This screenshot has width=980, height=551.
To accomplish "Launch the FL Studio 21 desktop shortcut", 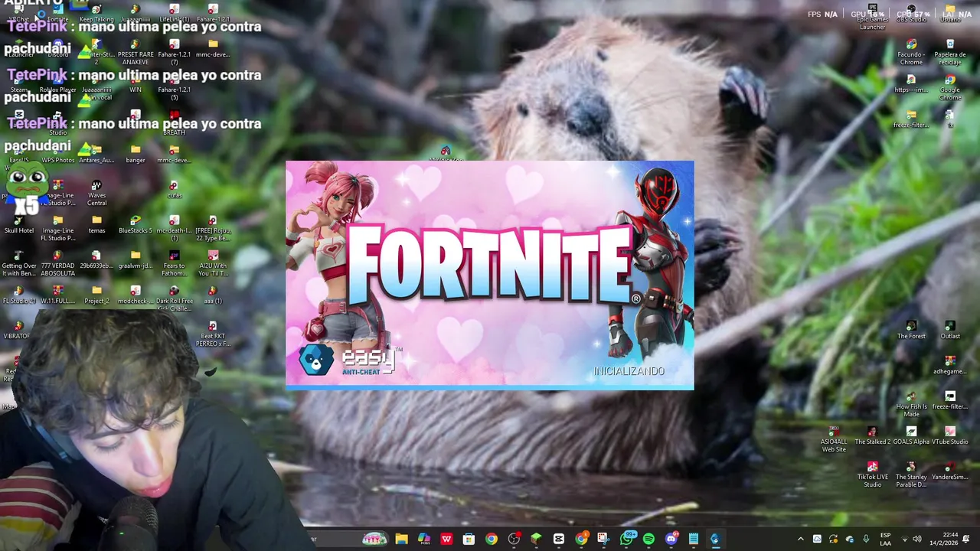I will point(19,295).
